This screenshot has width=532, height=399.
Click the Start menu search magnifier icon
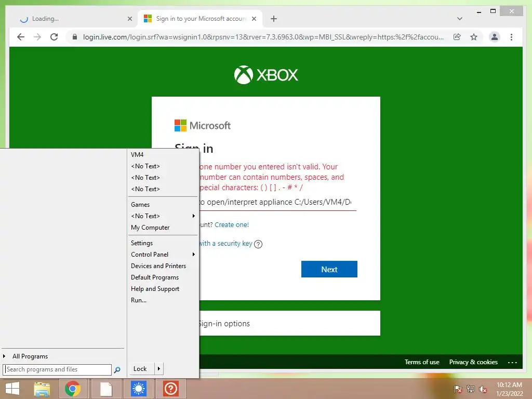pyautogui.click(x=117, y=370)
